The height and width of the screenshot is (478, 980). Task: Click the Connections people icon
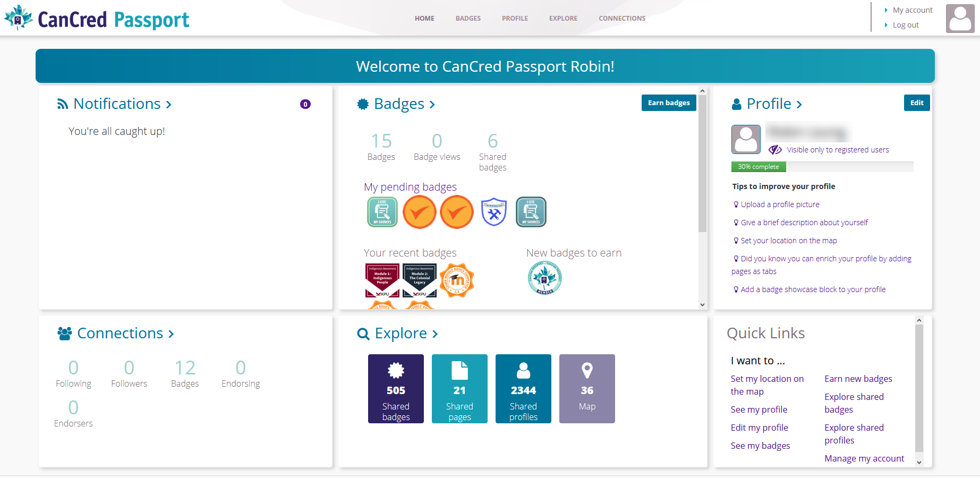point(65,334)
